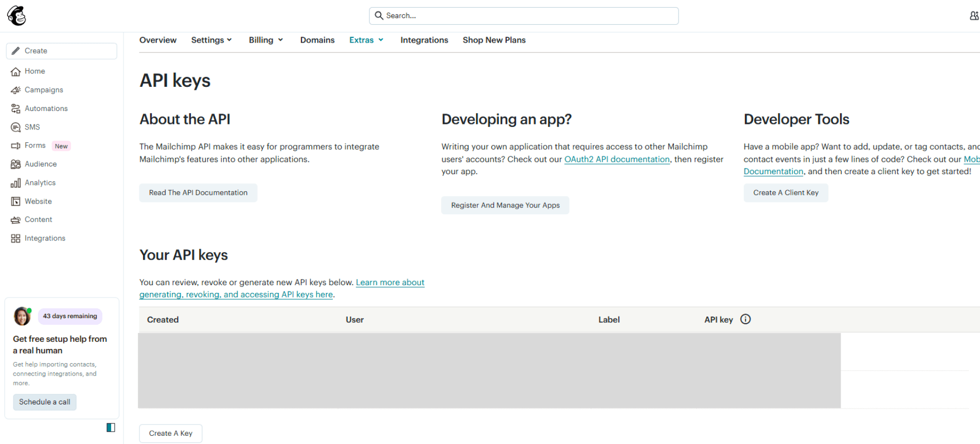Viewport: 980px width, 444px height.
Task: Expand the Extras dropdown menu
Action: (366, 40)
